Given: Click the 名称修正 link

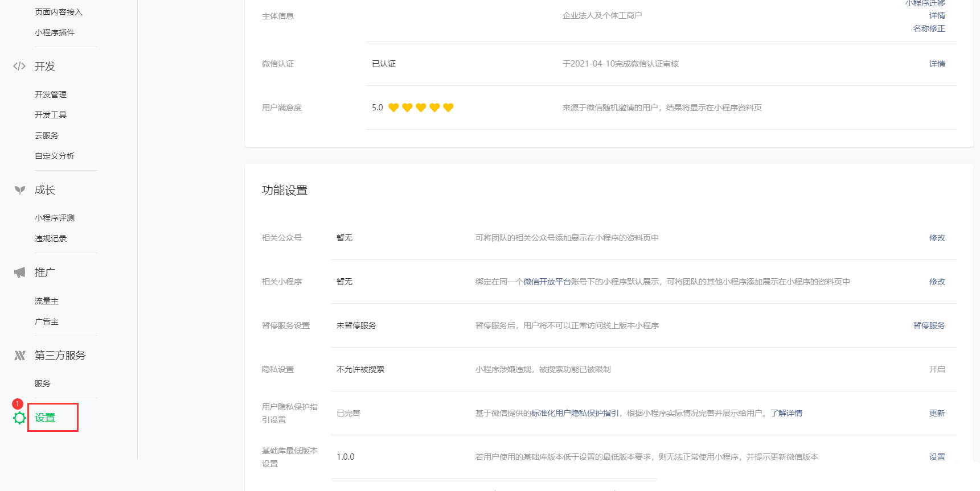Looking at the screenshot, I should (929, 28).
